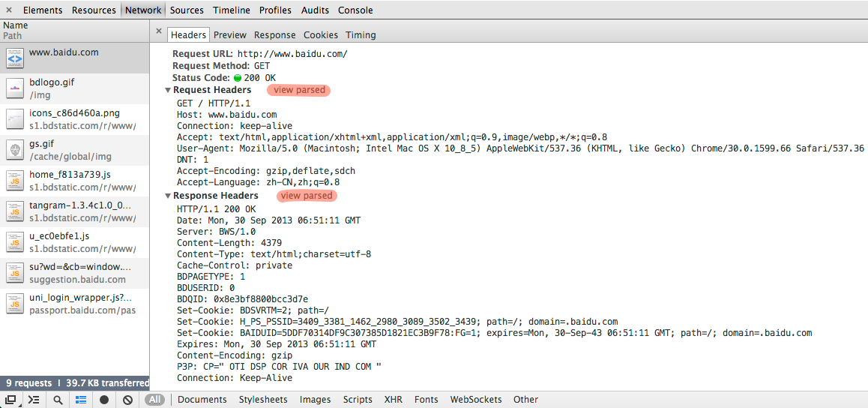Switch to the Elements panel
868x408 pixels.
tap(43, 10)
